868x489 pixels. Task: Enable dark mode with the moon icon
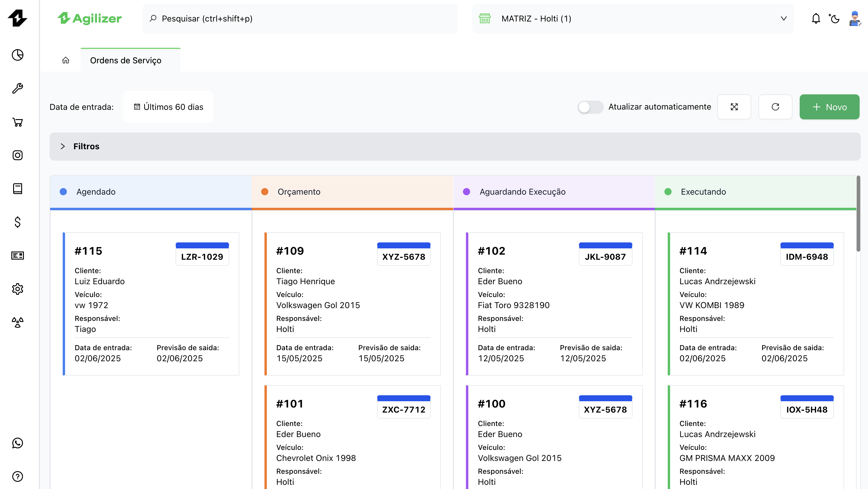point(834,19)
